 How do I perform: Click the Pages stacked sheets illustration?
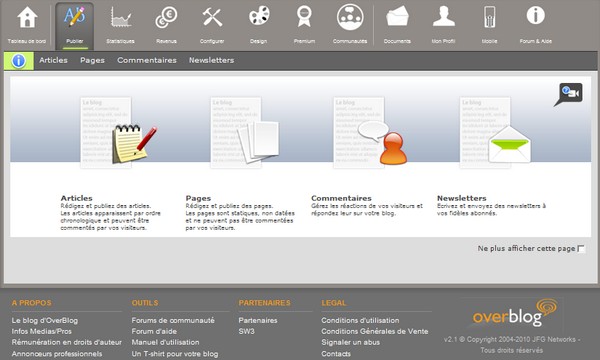click(x=258, y=142)
